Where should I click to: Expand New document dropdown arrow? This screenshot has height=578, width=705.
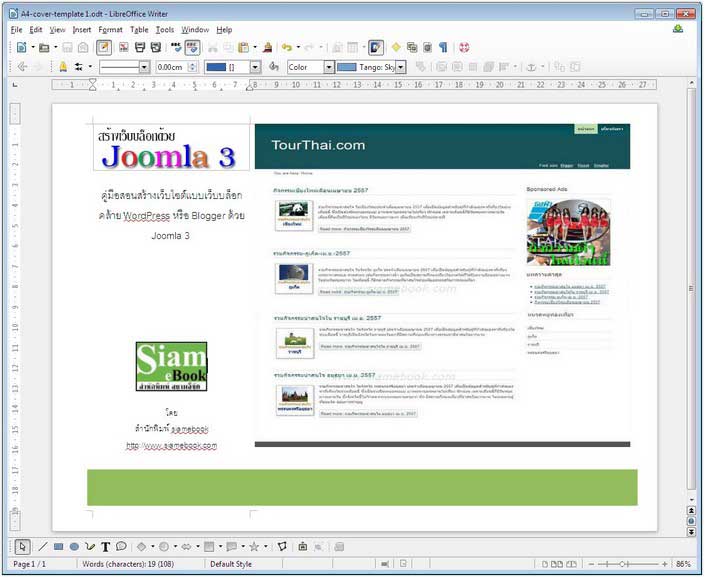pos(33,47)
